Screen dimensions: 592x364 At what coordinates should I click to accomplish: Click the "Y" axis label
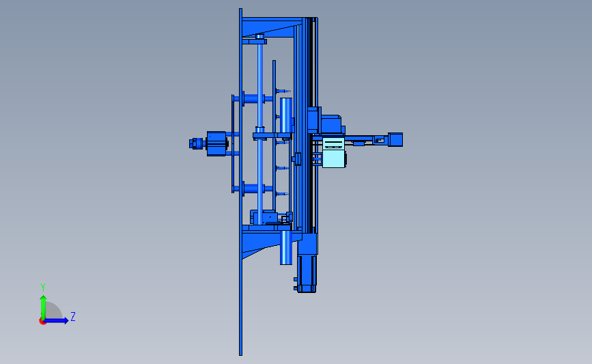pyautogui.click(x=42, y=288)
